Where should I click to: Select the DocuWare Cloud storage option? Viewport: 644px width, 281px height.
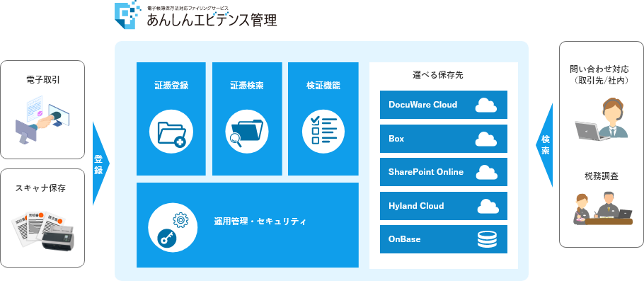pyautogui.click(x=444, y=105)
